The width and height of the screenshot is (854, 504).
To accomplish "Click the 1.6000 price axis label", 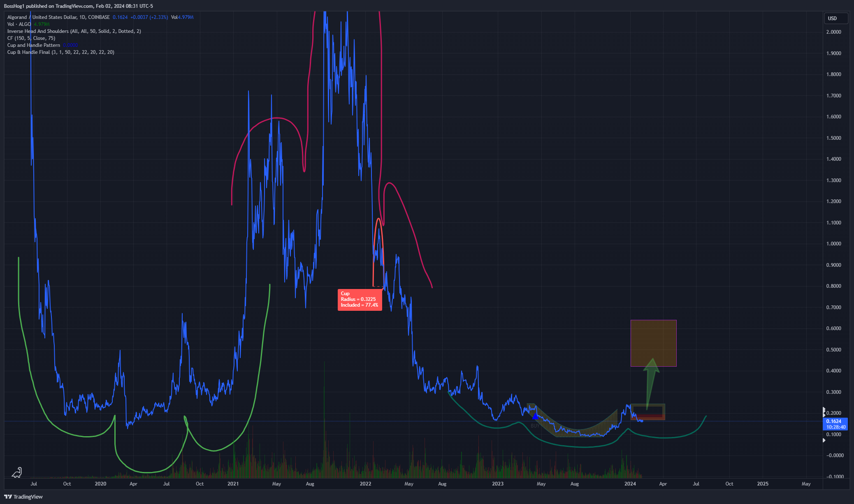I will (x=833, y=117).
